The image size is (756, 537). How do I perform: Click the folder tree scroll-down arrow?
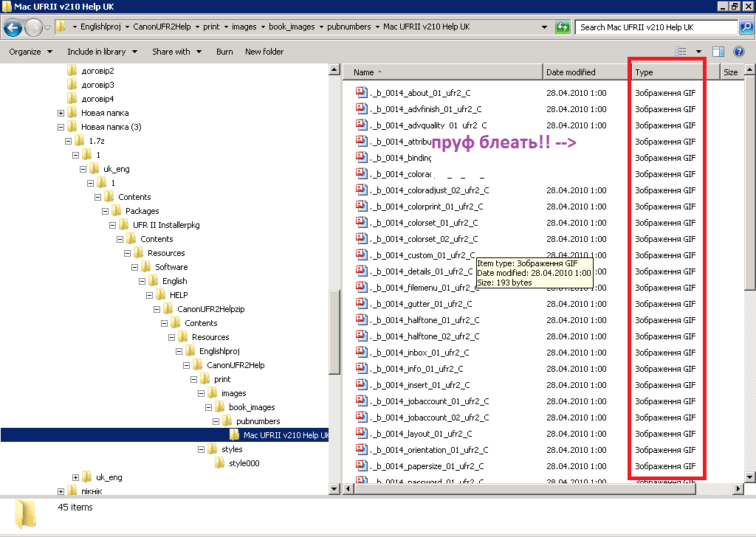[x=334, y=488]
